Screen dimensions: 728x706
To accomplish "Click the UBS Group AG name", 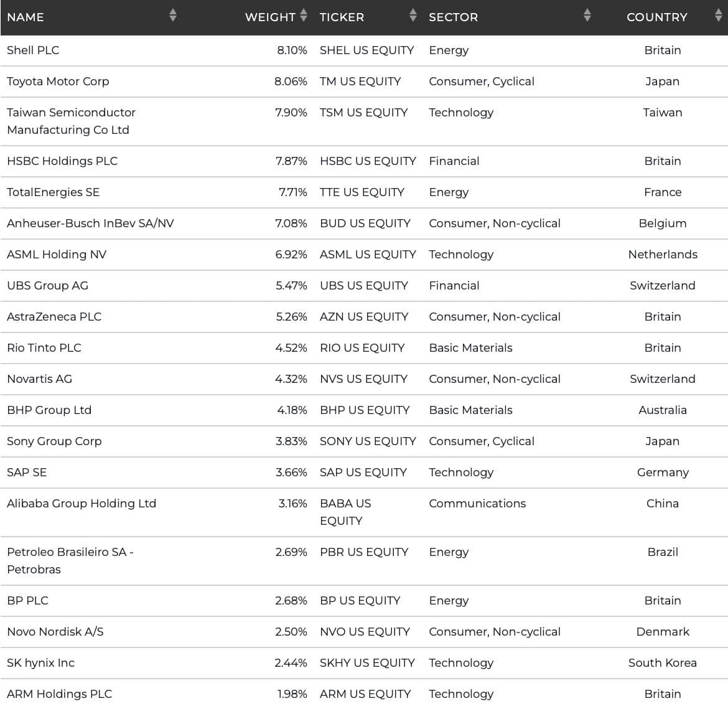I will click(47, 286).
